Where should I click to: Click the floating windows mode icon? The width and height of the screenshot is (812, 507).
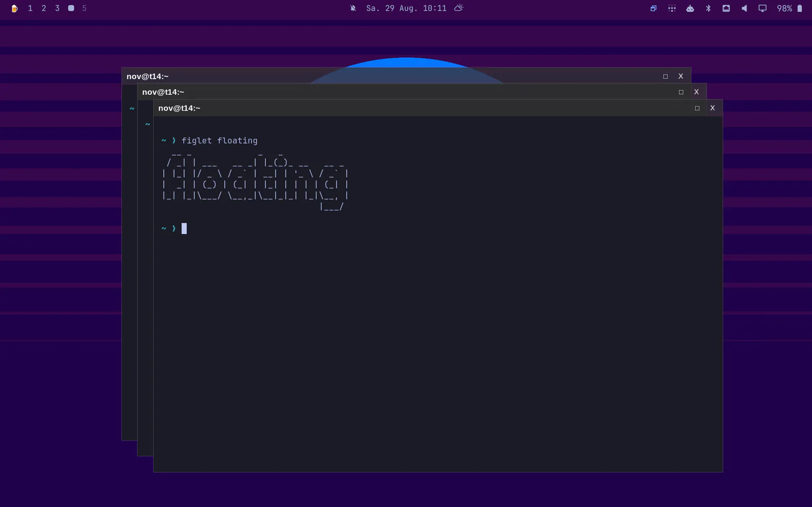tap(654, 8)
